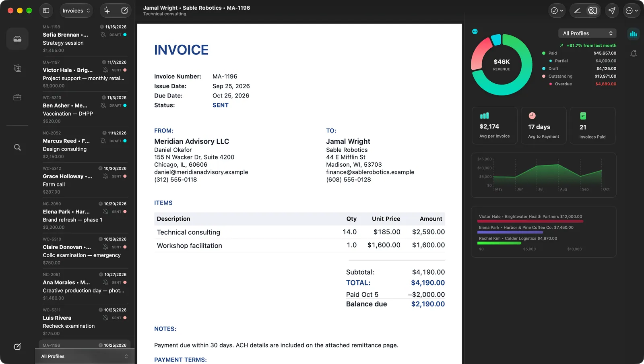Click the clock icon in Avg to Payment card
The width and height of the screenshot is (644, 364).
532,116
